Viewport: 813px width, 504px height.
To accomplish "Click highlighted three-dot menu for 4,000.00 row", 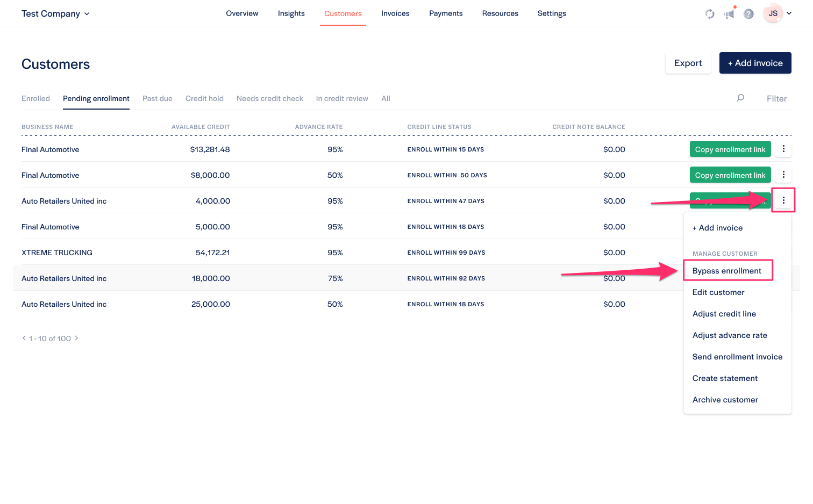I will click(783, 200).
